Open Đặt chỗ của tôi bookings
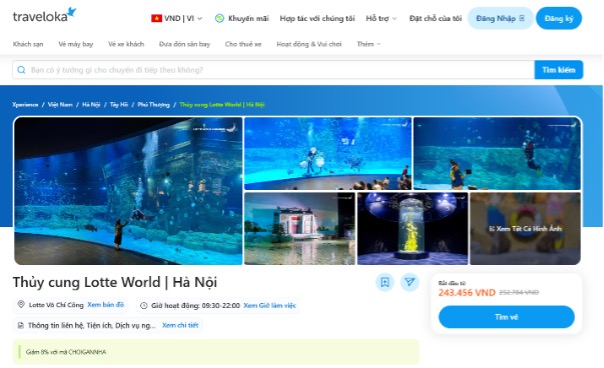This screenshot has width=604, height=368. [x=435, y=18]
